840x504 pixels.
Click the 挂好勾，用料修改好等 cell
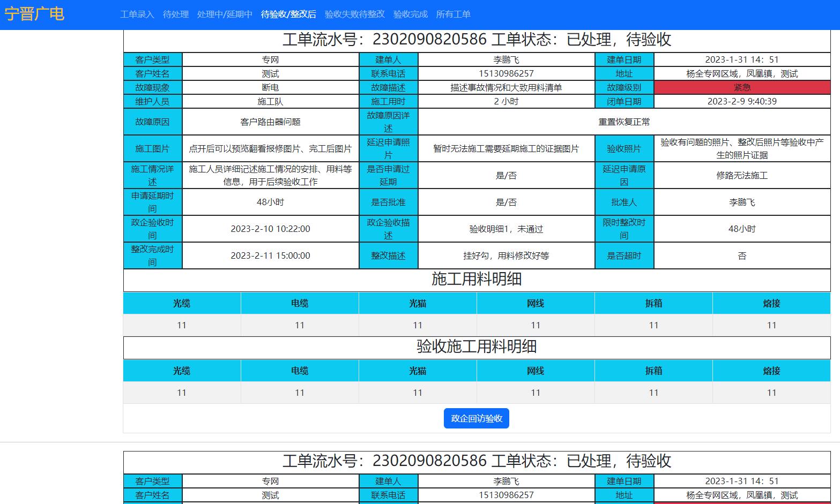pos(507,255)
